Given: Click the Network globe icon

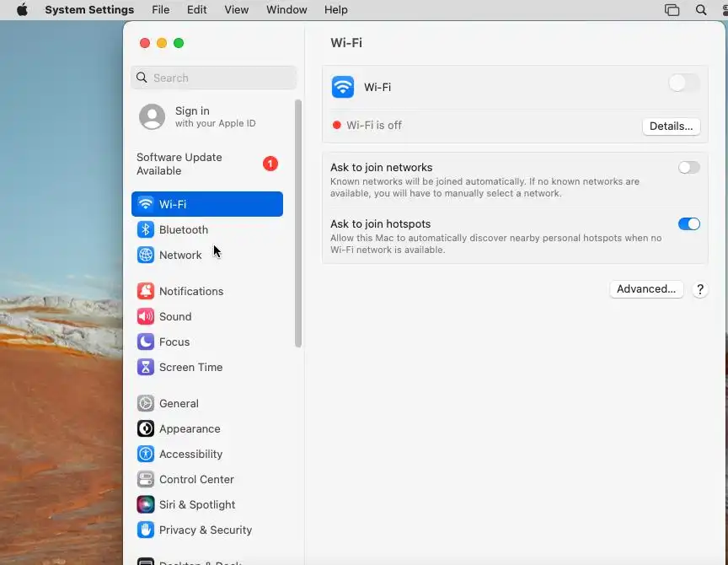Looking at the screenshot, I should (x=146, y=255).
